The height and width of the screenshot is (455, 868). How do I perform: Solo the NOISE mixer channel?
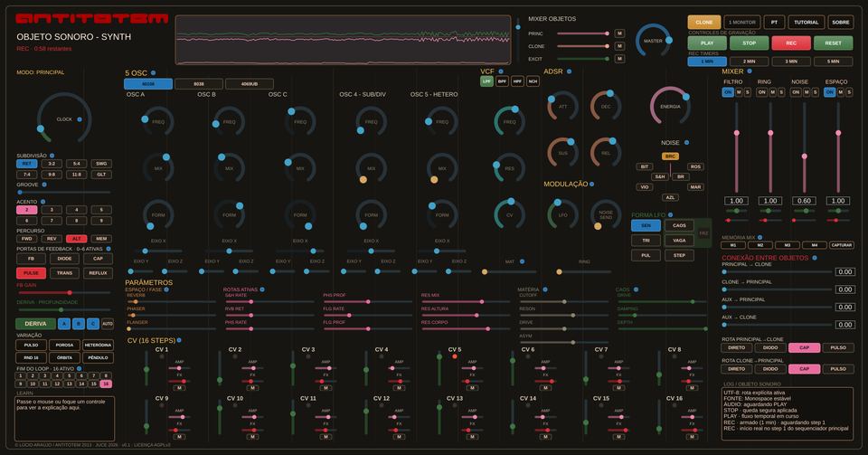point(815,92)
